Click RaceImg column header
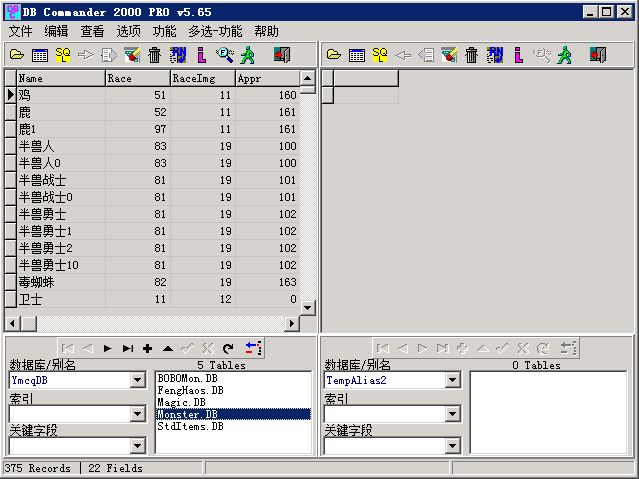The width and height of the screenshot is (639, 479). point(203,78)
